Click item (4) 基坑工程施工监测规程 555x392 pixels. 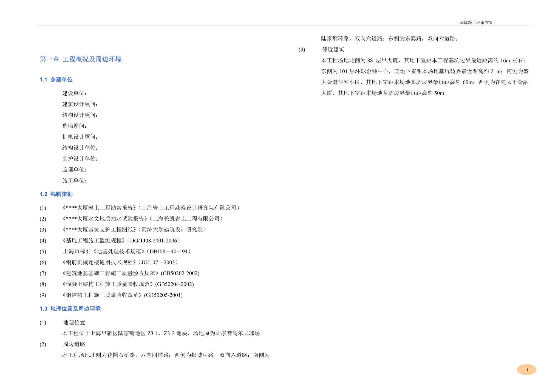[111, 241]
